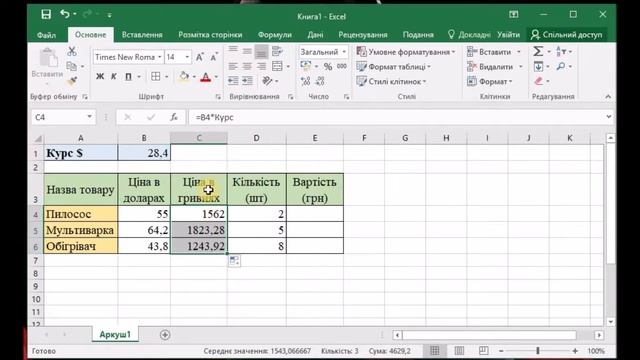
Task: Switch to the Дані tab
Action: coord(315,35)
